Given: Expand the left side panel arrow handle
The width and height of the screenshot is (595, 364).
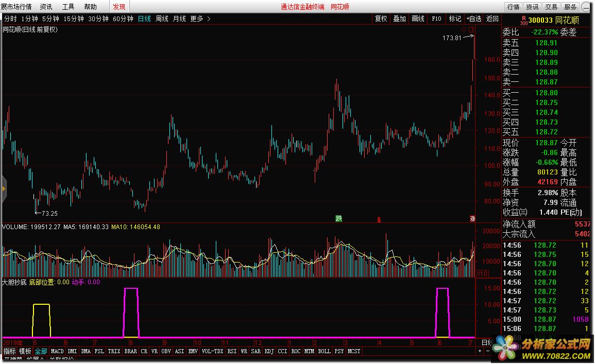Looking at the screenshot, I should [x=4, y=188].
